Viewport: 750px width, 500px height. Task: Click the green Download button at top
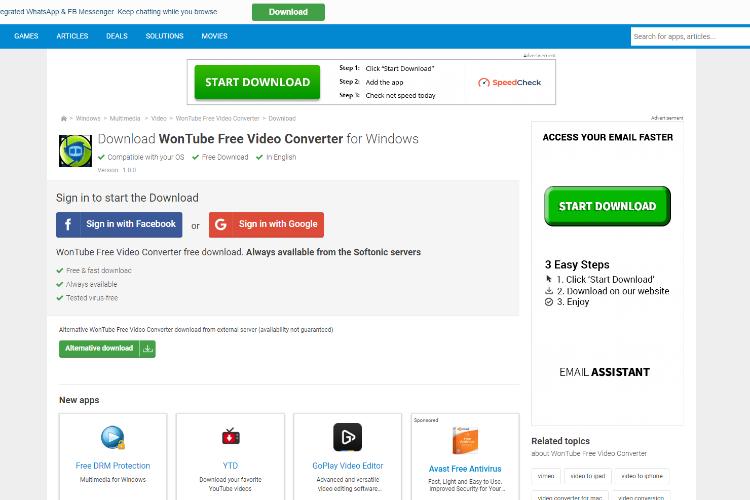[x=288, y=12]
